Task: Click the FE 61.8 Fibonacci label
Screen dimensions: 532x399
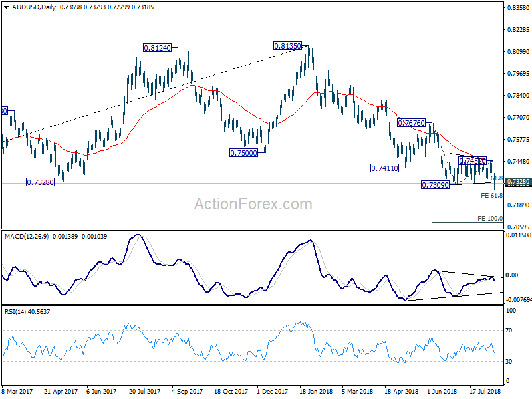Action: (x=491, y=195)
